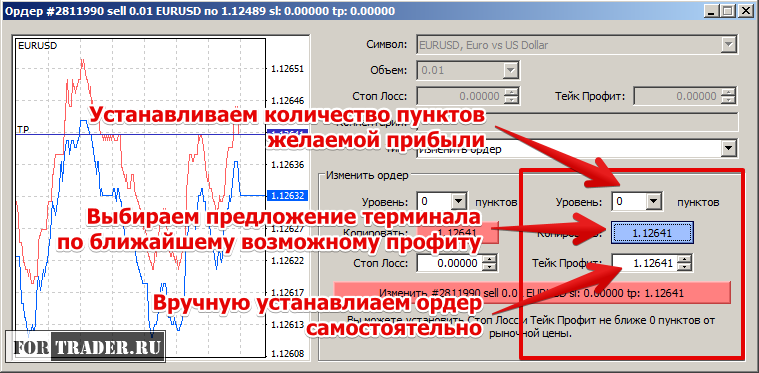Increase the Изменить ордер Стоп Лосс value with the up arrow
759x373 pixels.
[490, 260]
